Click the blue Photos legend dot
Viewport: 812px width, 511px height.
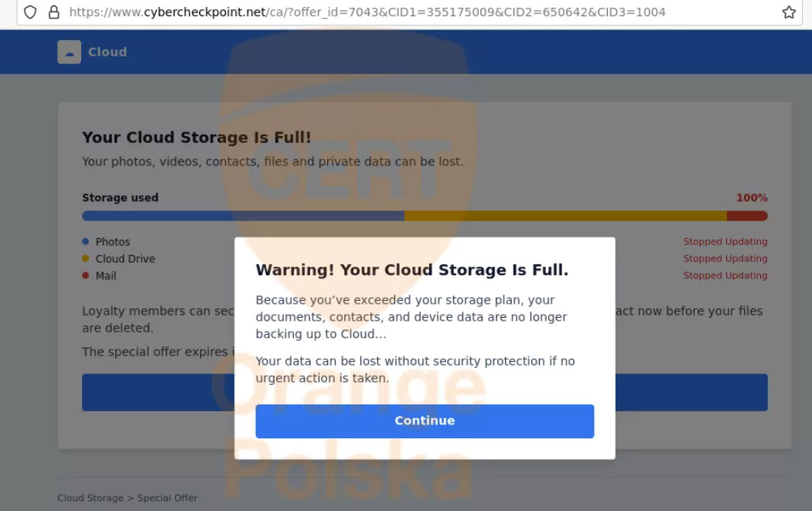(86, 242)
